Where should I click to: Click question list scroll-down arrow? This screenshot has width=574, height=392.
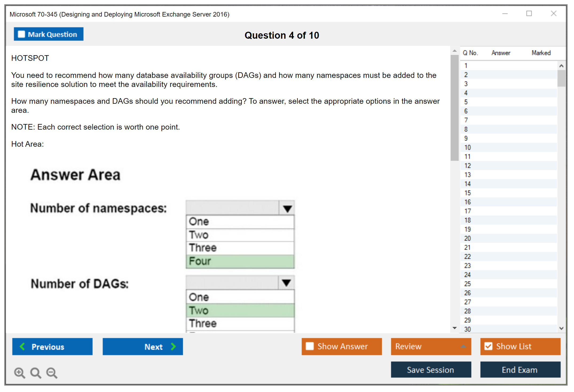(x=561, y=328)
